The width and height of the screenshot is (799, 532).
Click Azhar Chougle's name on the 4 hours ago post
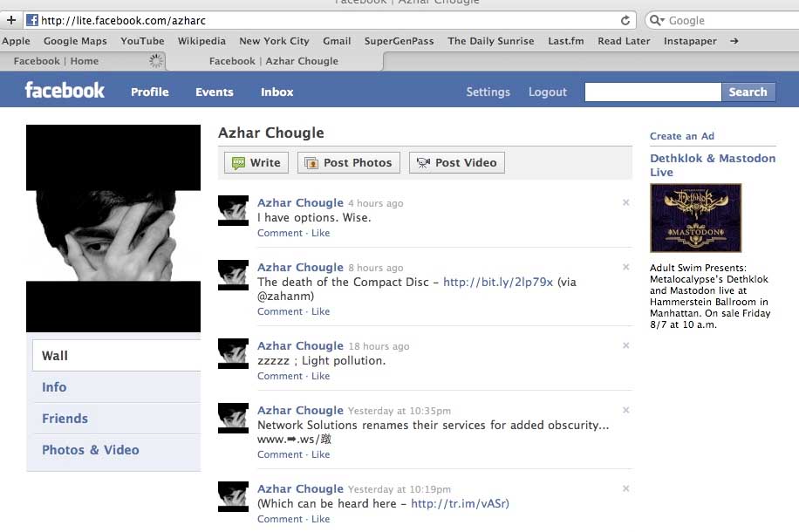(300, 203)
